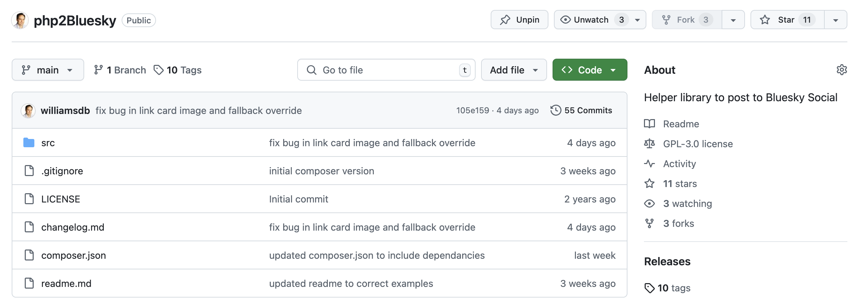Click the file icon beside changelog.md
Viewport: 868px width, 302px height.
(29, 227)
